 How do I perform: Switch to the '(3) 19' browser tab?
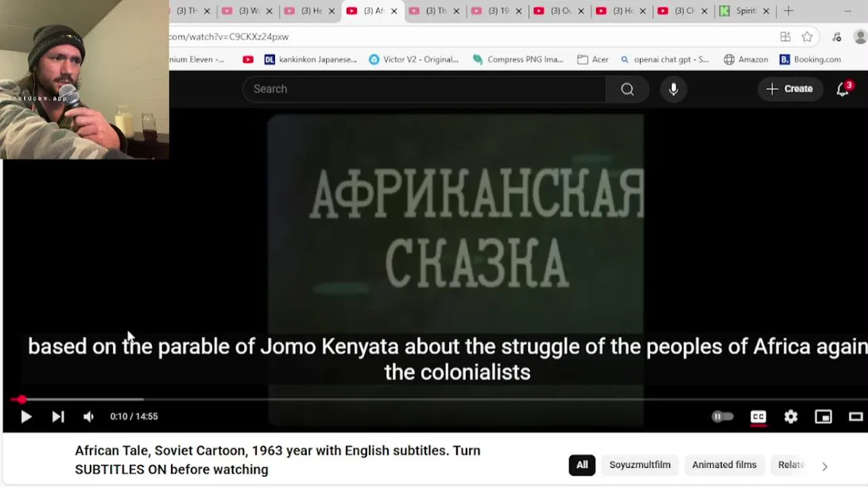point(498,11)
